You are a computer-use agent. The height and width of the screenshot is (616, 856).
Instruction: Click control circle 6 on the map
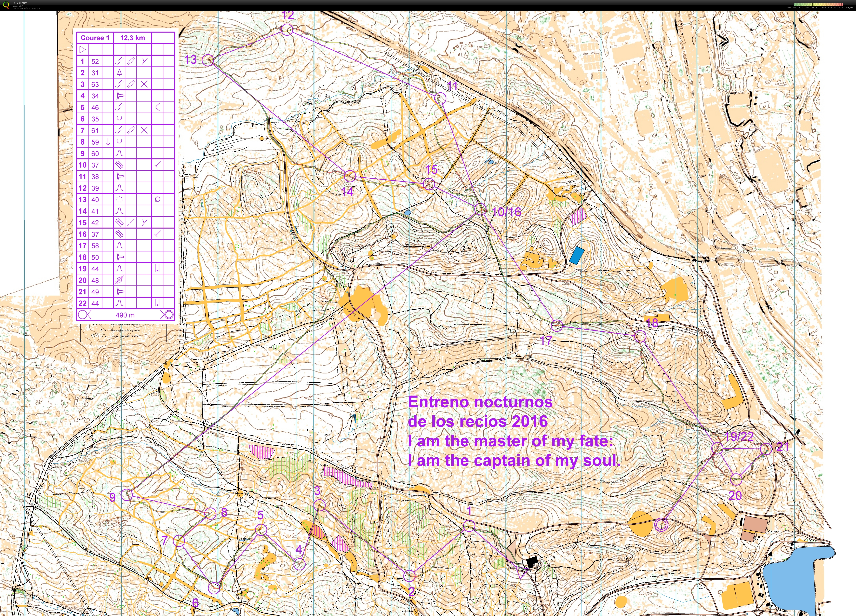(x=214, y=588)
